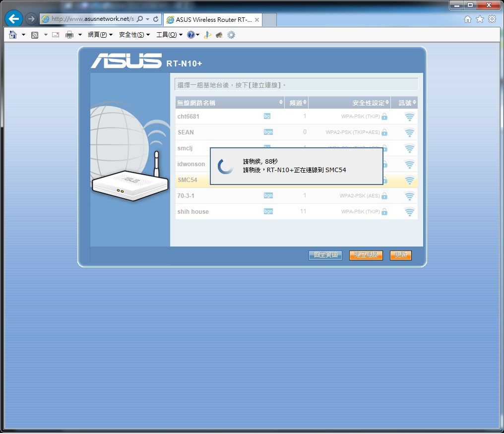Click the 更新 button
This screenshot has width=504, height=434.
click(x=400, y=255)
